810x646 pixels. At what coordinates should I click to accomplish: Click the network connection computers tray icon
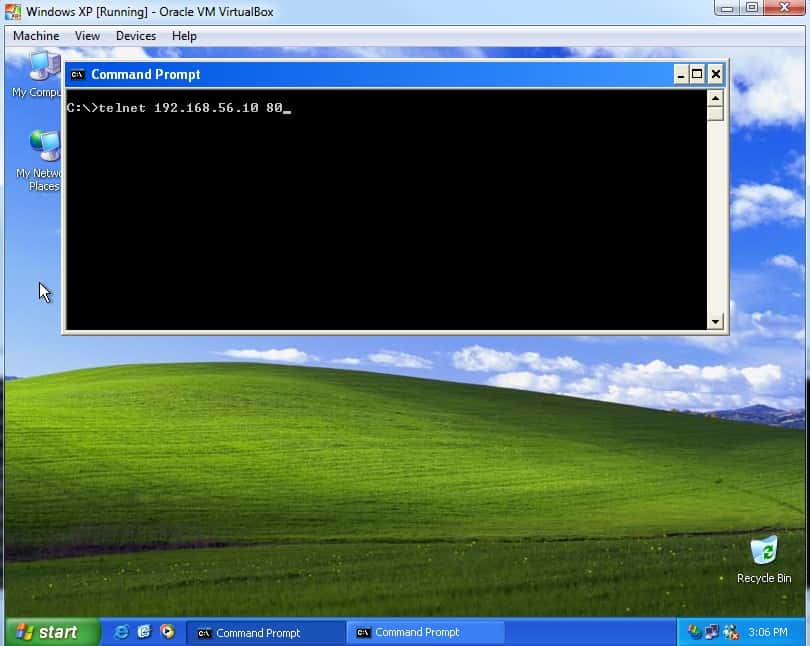click(712, 632)
